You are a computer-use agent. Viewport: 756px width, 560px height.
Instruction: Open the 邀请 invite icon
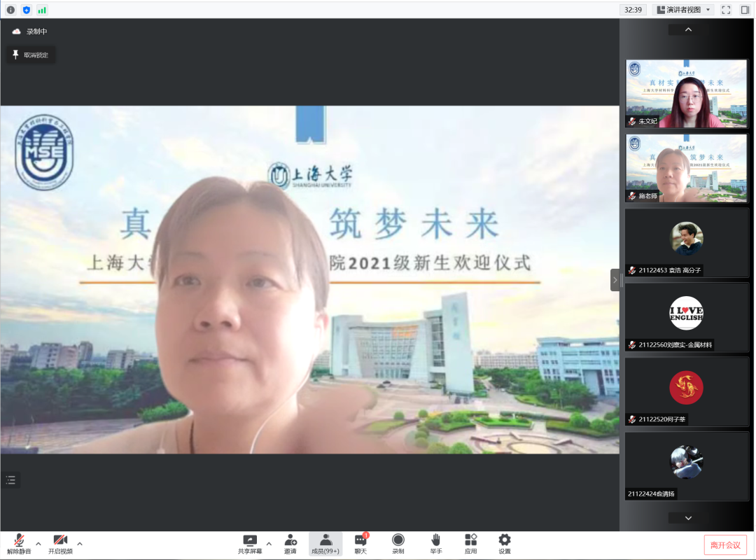(290, 544)
